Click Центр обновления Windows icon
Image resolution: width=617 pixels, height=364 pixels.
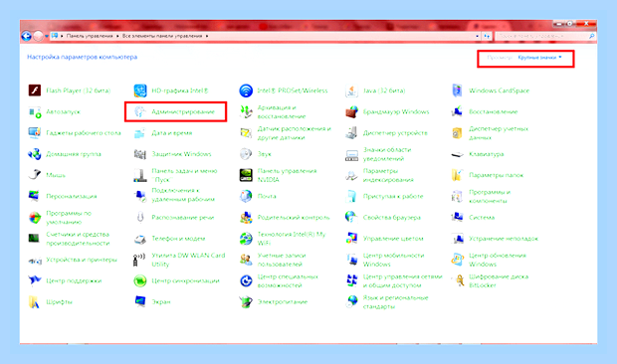pyautogui.click(x=457, y=260)
